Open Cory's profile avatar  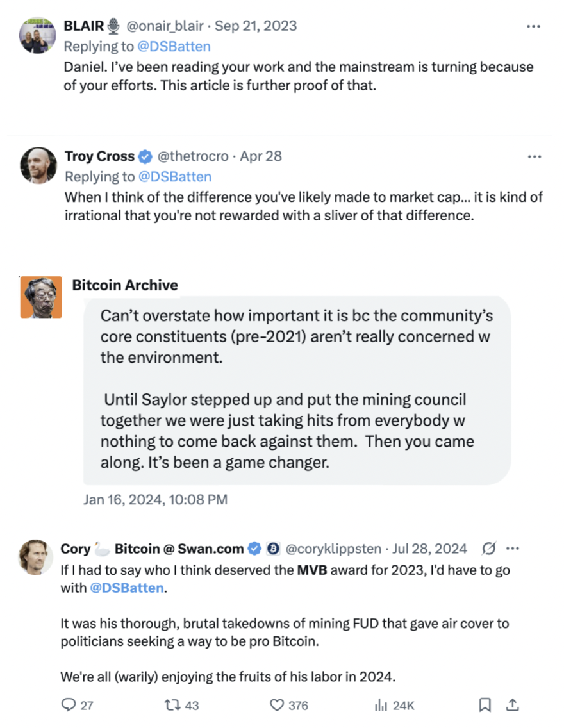(x=37, y=557)
